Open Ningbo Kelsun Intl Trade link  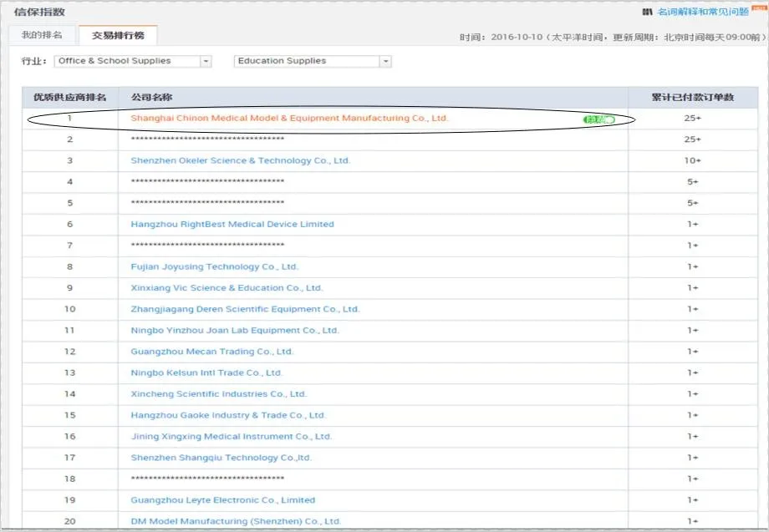(206, 372)
